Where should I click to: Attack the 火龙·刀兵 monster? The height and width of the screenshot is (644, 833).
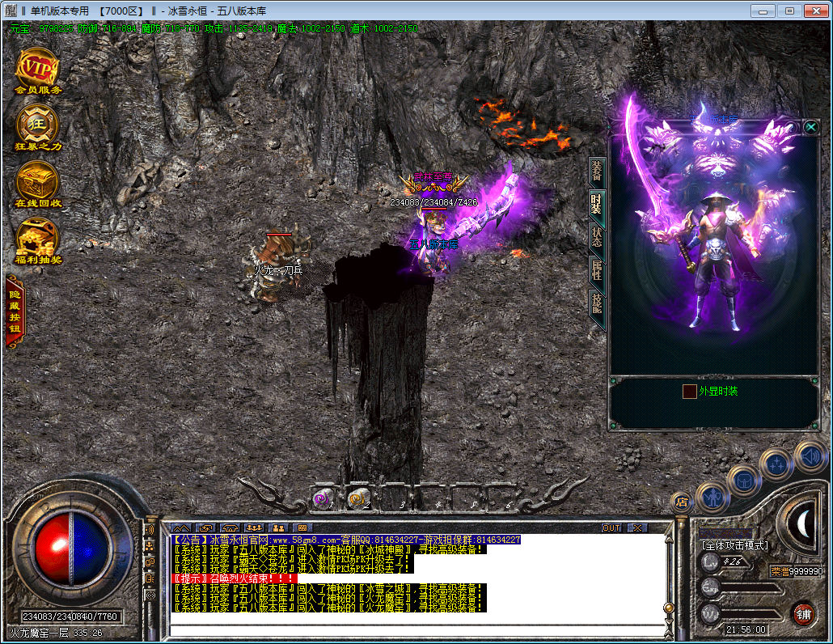click(x=279, y=269)
